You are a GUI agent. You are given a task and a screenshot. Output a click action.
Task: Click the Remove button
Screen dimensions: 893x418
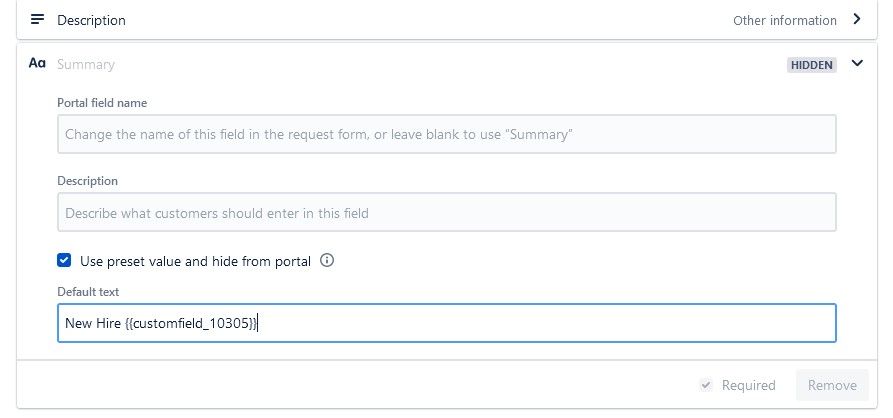832,386
